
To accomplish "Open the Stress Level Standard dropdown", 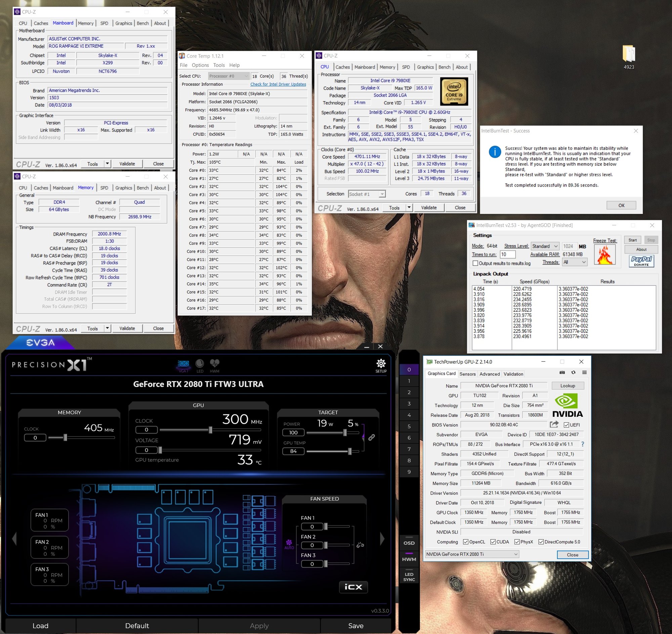I will pos(545,246).
